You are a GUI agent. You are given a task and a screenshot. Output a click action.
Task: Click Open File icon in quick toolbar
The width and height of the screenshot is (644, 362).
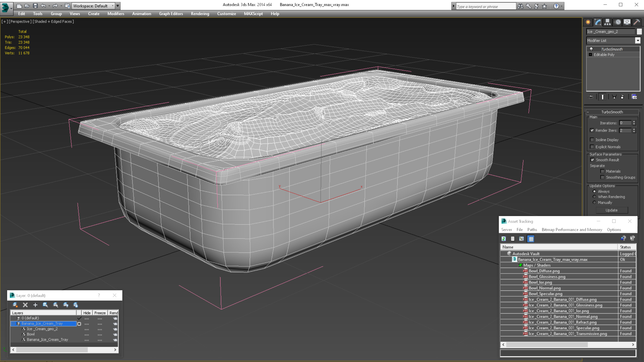click(27, 6)
